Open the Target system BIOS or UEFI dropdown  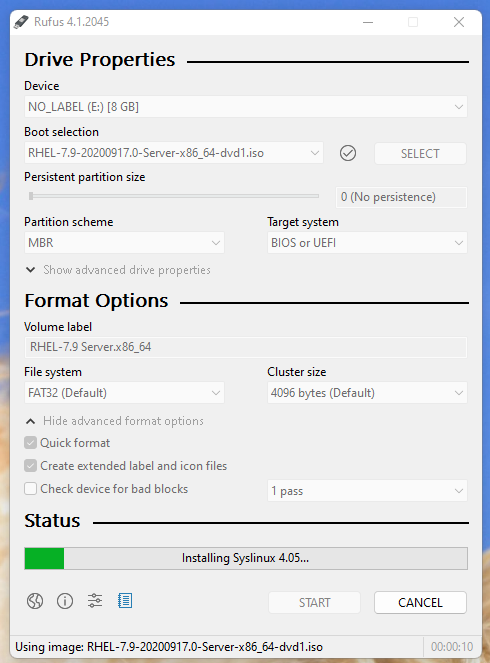click(367, 243)
